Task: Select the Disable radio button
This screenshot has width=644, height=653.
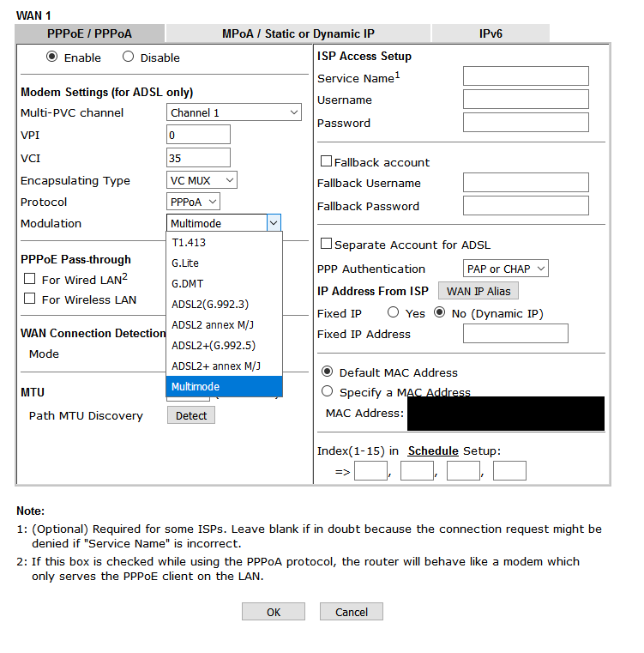Action: [128, 57]
